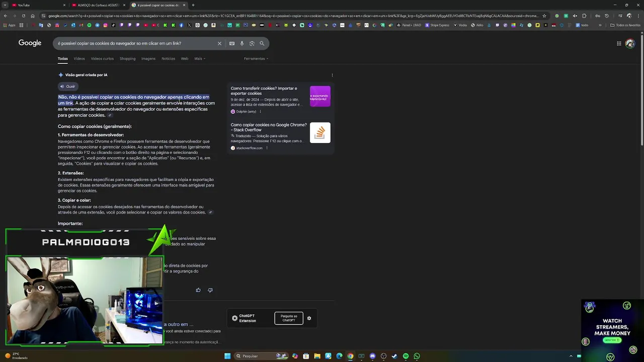
Task: Open Google Lens image search
Action: coord(252,43)
